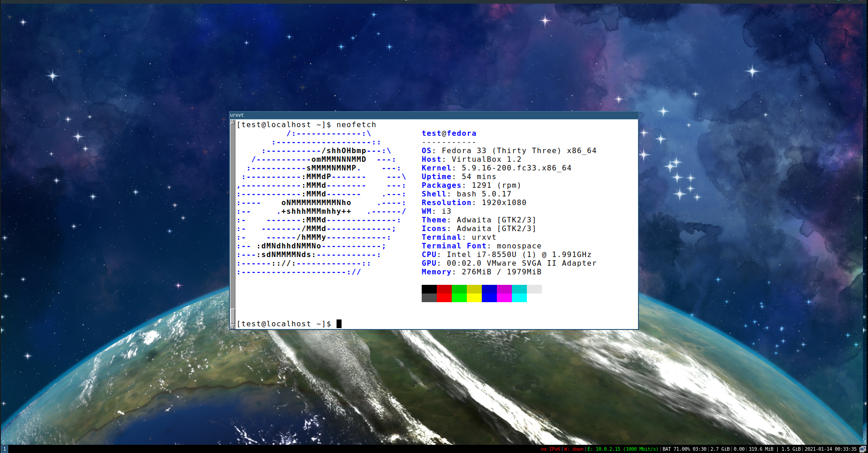Click the "Kernel: 5.9.16-200.fc33.x86_64" line
This screenshot has width=868, height=453.
point(496,168)
